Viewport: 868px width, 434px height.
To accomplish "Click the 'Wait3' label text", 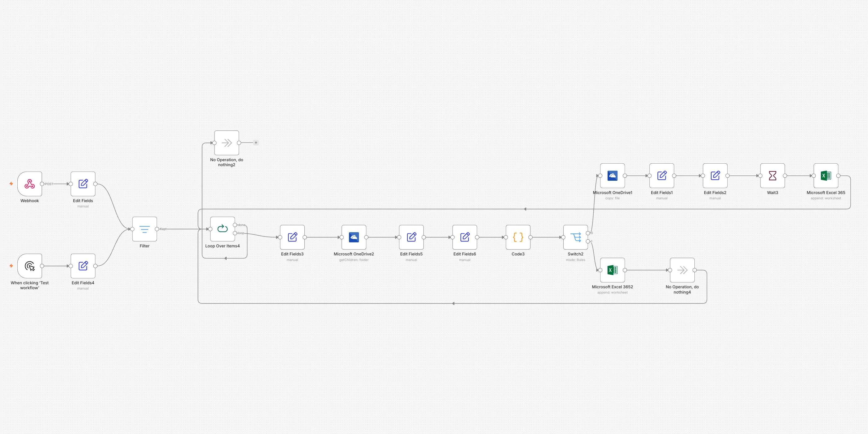I will [x=773, y=193].
